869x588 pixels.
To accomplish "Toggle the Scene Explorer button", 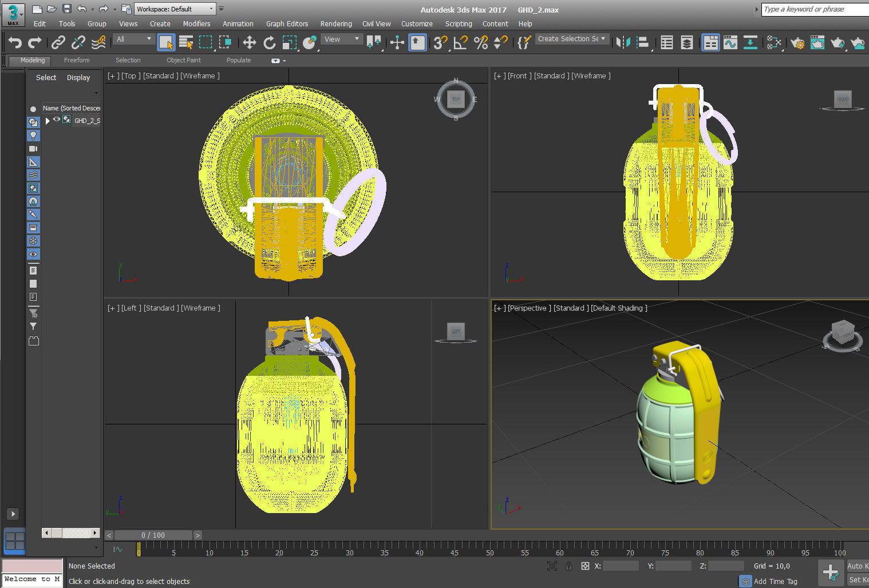I will pos(667,42).
